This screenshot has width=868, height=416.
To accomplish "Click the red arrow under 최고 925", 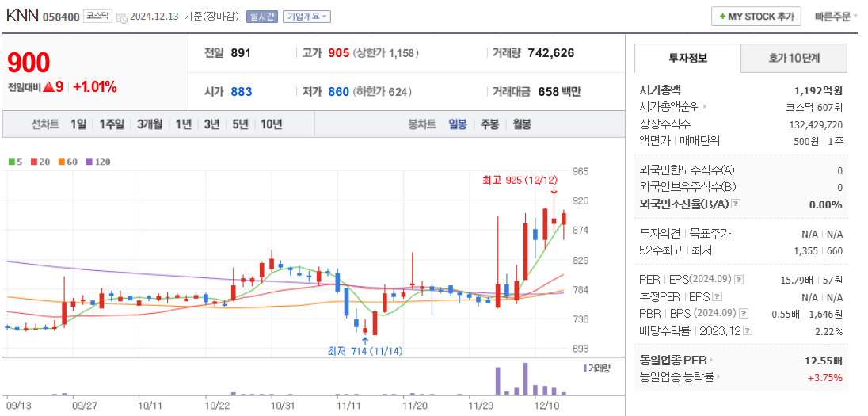I will [554, 190].
